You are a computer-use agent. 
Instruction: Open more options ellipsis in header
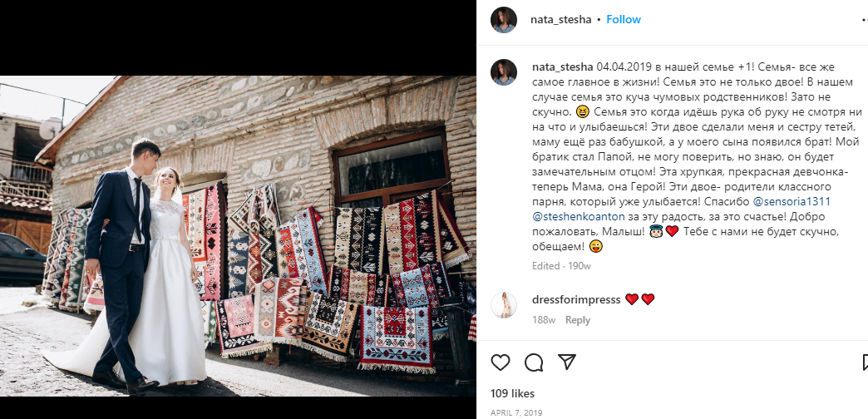pyautogui.click(x=865, y=20)
